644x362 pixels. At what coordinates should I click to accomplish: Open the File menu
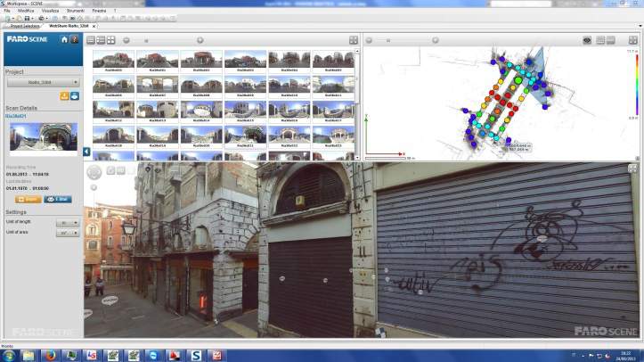click(7, 11)
